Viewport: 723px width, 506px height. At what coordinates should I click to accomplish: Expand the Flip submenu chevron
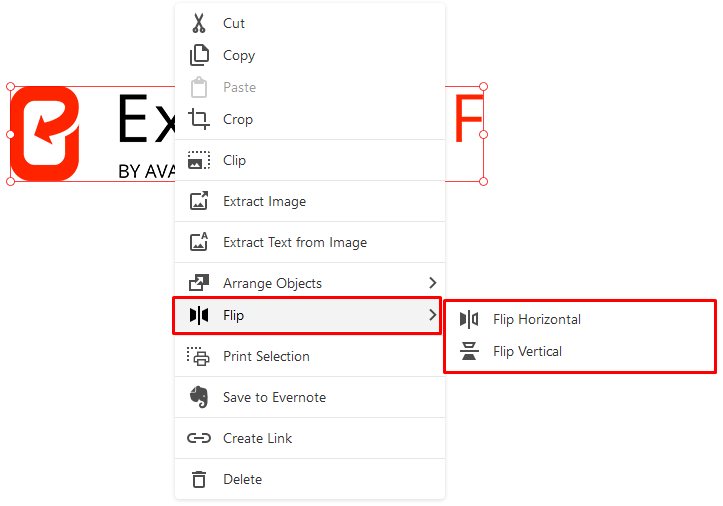(433, 315)
